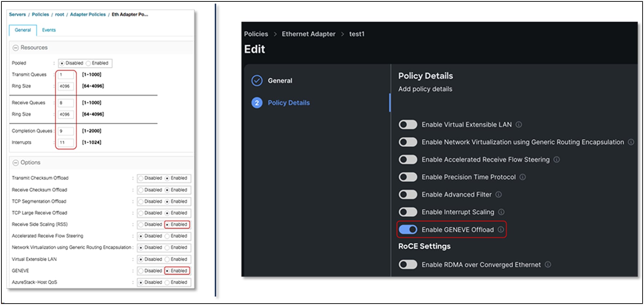This screenshot has height=305, width=644.
Task: Select Enabled radio for AzureStack-Host QoS
Action: click(167, 282)
